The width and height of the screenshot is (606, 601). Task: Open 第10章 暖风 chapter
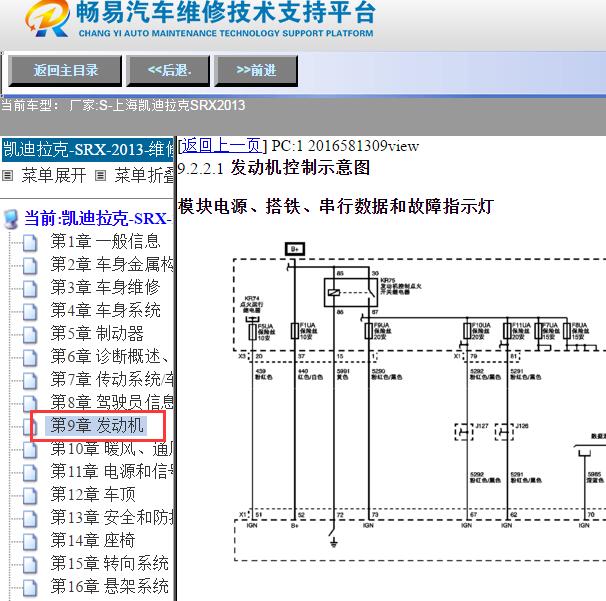(112, 449)
